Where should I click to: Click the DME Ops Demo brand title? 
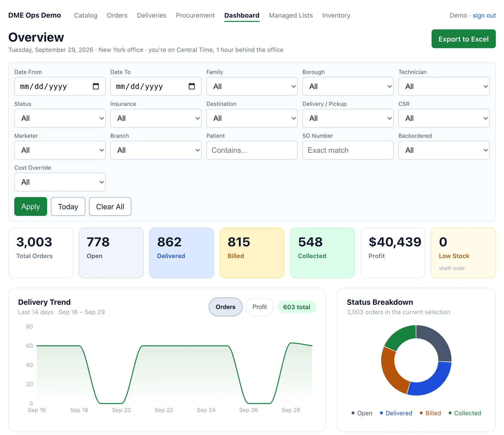click(35, 15)
